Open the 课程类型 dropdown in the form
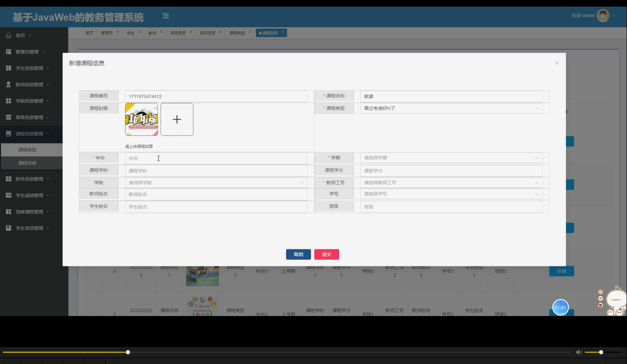 click(x=451, y=108)
